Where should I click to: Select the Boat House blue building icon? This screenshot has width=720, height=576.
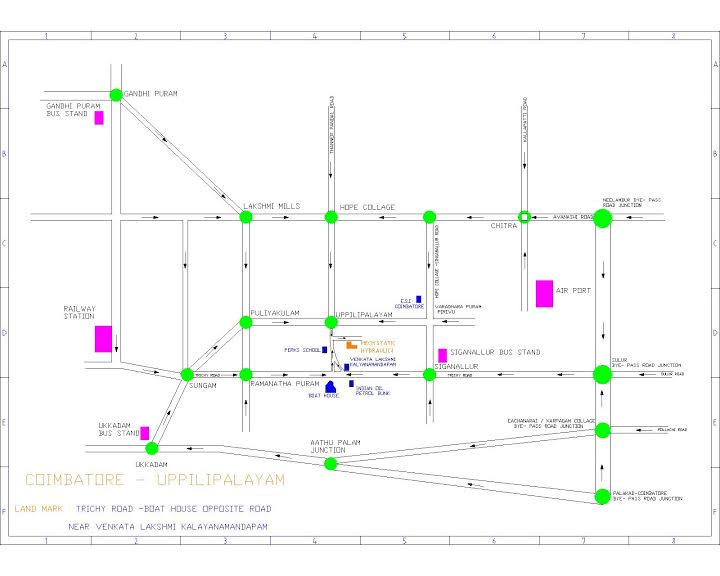[x=330, y=387]
